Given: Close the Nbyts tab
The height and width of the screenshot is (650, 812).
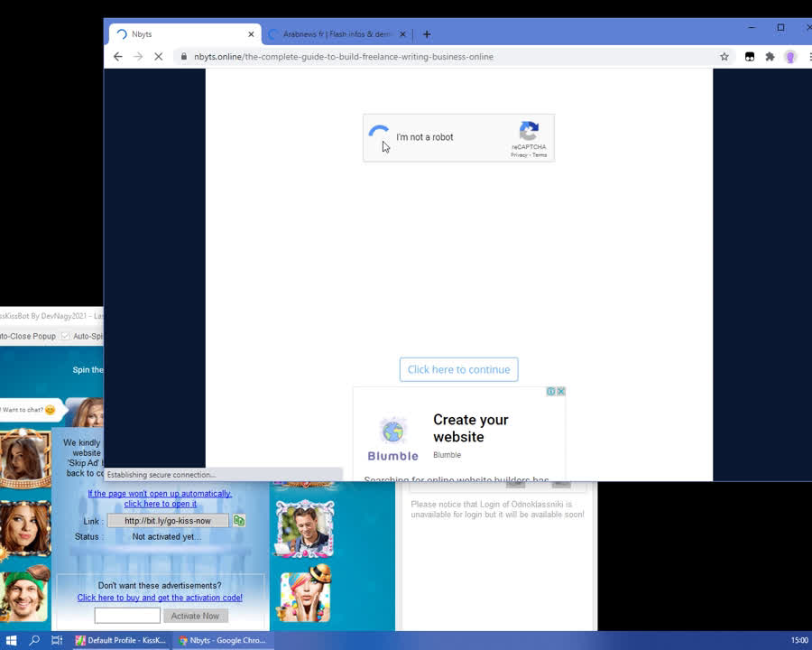Looking at the screenshot, I should [251, 34].
